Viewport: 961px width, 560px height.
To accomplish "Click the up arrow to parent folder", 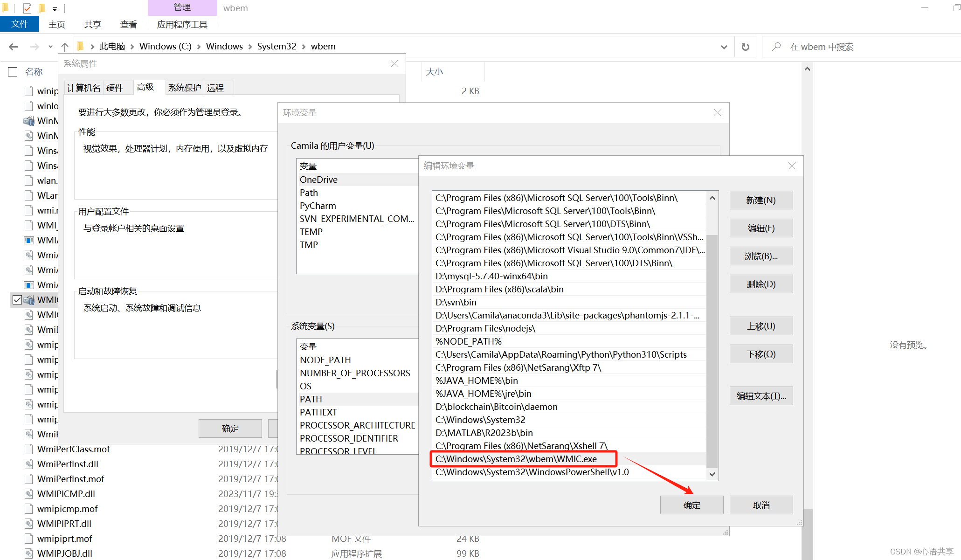I will pos(65,46).
